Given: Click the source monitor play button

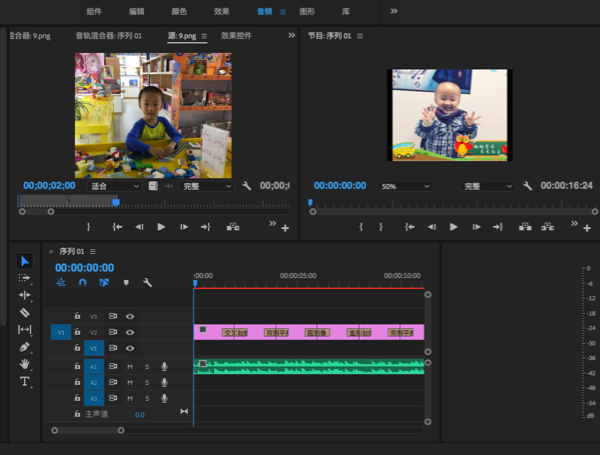Looking at the screenshot, I should pyautogui.click(x=161, y=227).
